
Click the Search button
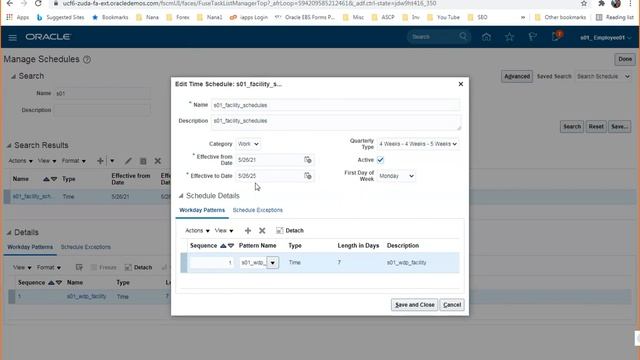572,127
